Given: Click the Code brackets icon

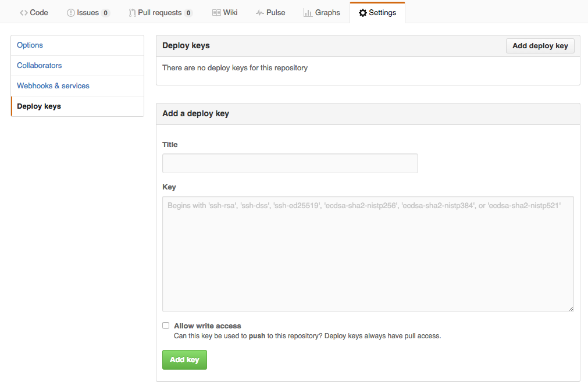Looking at the screenshot, I should click(x=24, y=13).
